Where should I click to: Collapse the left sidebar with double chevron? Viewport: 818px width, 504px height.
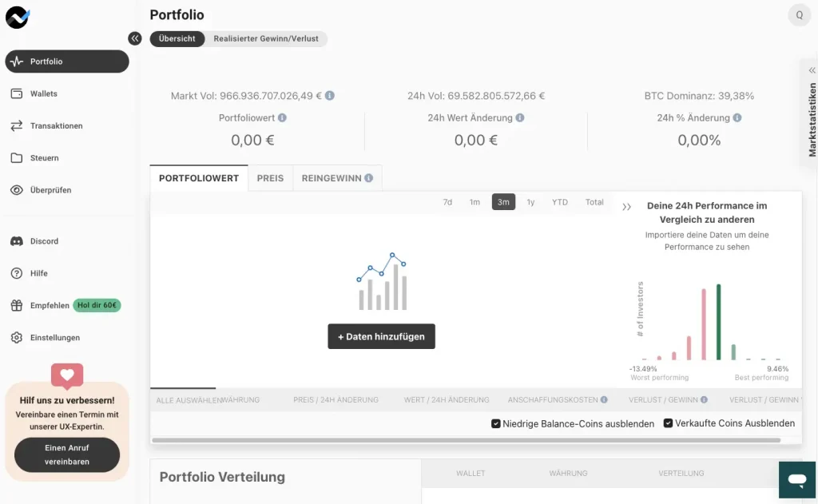coord(135,38)
